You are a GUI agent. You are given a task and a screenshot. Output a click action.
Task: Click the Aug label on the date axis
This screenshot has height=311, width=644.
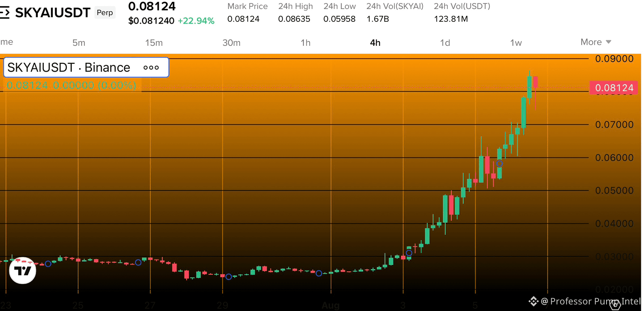(x=331, y=305)
